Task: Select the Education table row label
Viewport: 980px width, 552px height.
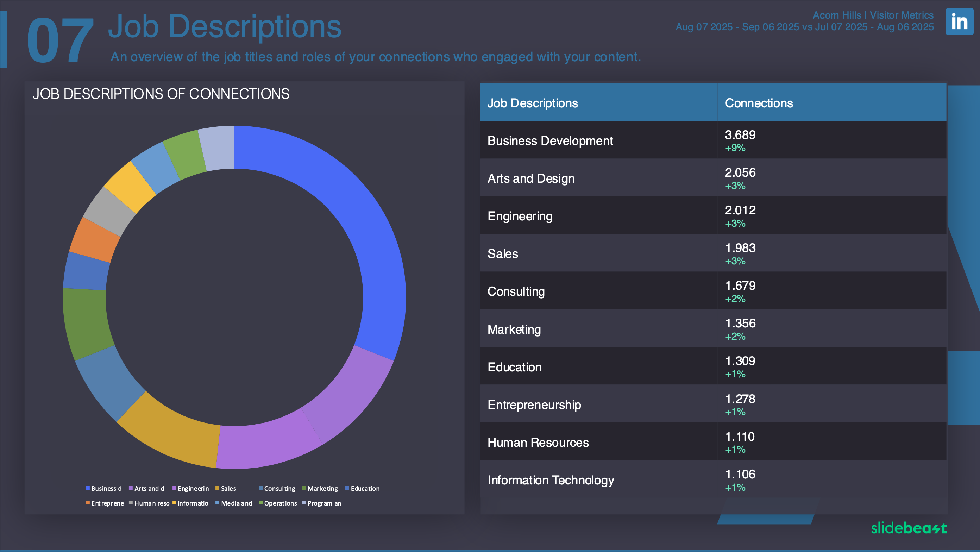Action: click(514, 367)
